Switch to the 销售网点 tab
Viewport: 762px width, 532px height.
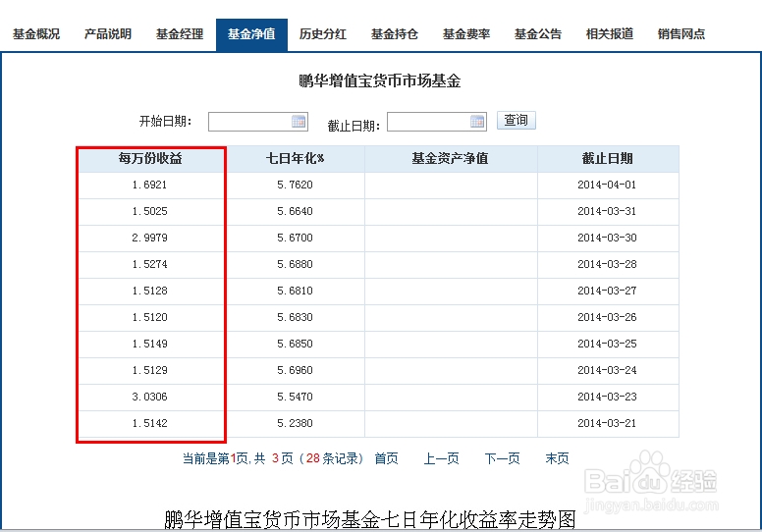tap(681, 34)
